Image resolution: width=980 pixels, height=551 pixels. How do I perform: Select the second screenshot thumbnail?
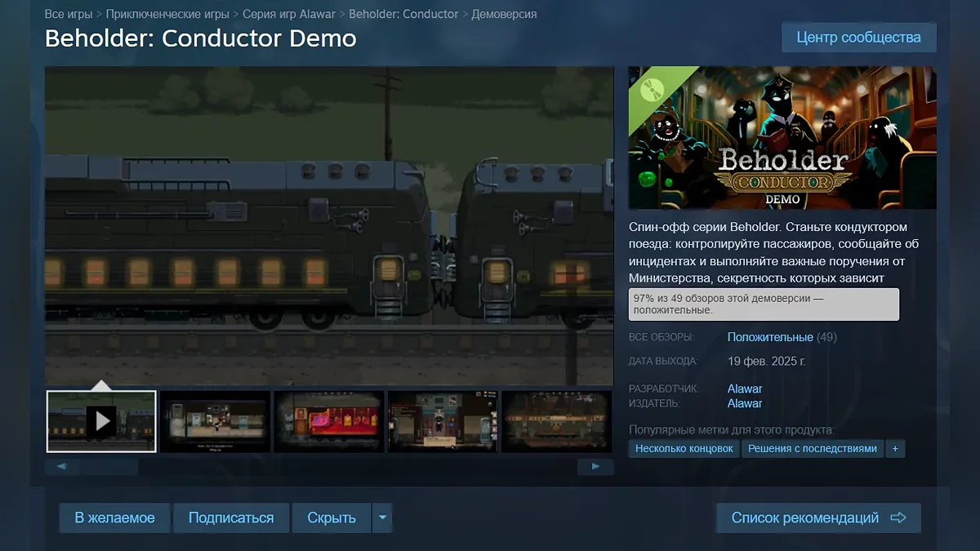click(x=216, y=421)
